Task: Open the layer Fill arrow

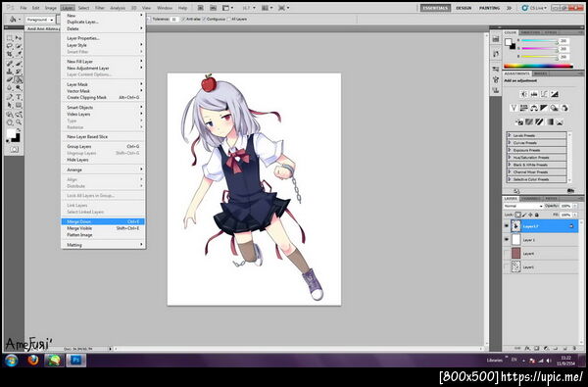Action: click(575, 215)
